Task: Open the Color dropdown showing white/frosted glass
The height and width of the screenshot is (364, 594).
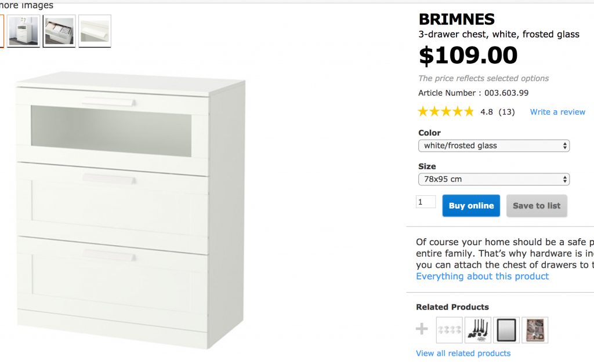Action: pyautogui.click(x=494, y=145)
